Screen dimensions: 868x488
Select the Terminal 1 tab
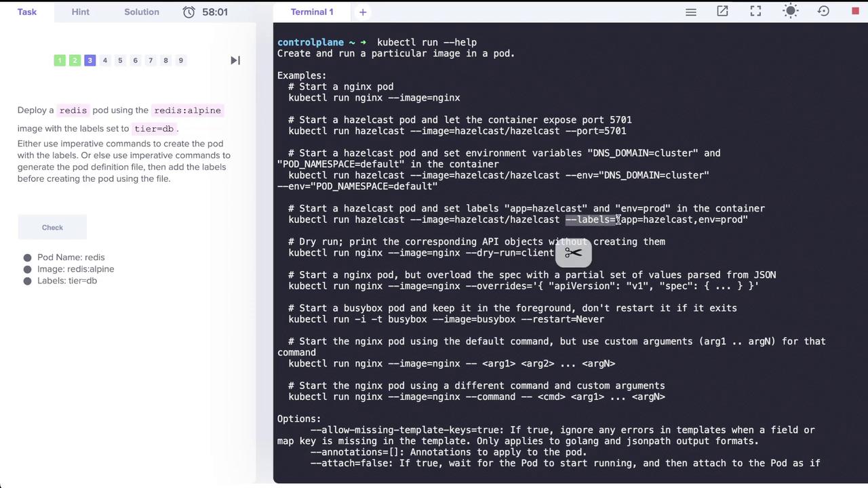tap(312, 12)
